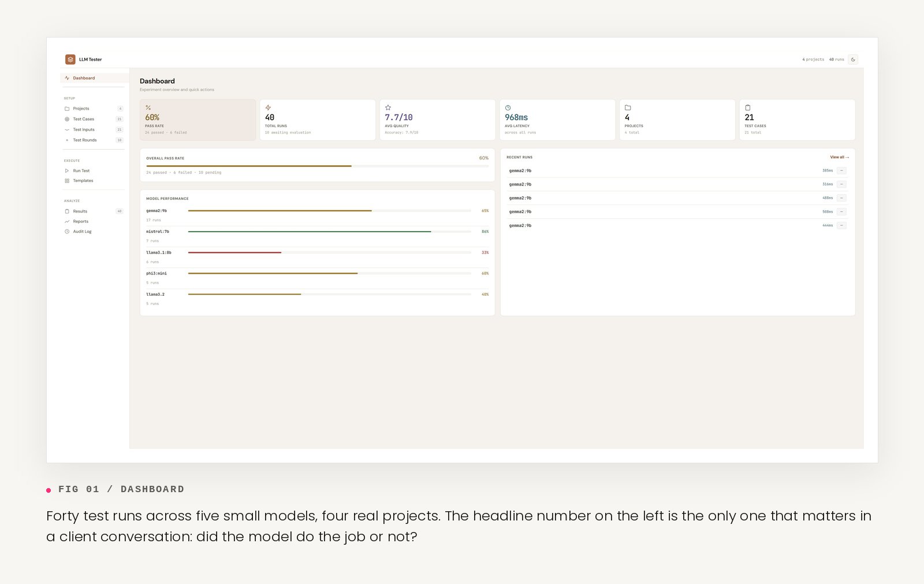This screenshot has width=924, height=584.
Task: Click the percent icon on Pass Rate card
Action: pos(148,107)
